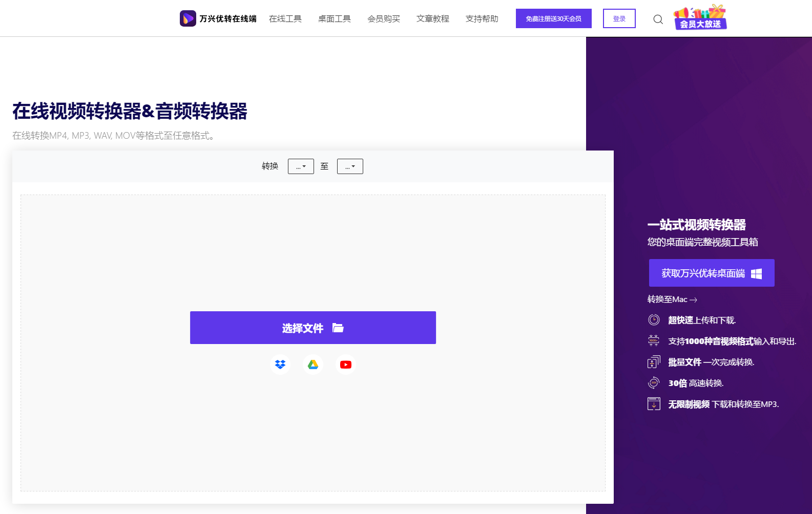Click the 超快速上传和下载 feature text
This screenshot has width=812, height=514.
702,320
